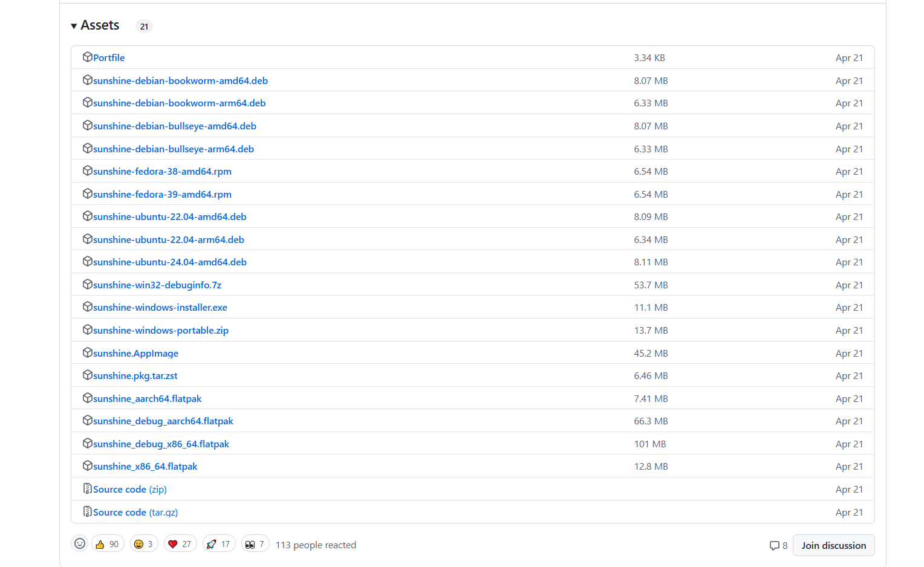The width and height of the screenshot is (924, 567).
Task: Click package icon for sunshine-win32-debuginfo.7z
Action: tap(88, 284)
